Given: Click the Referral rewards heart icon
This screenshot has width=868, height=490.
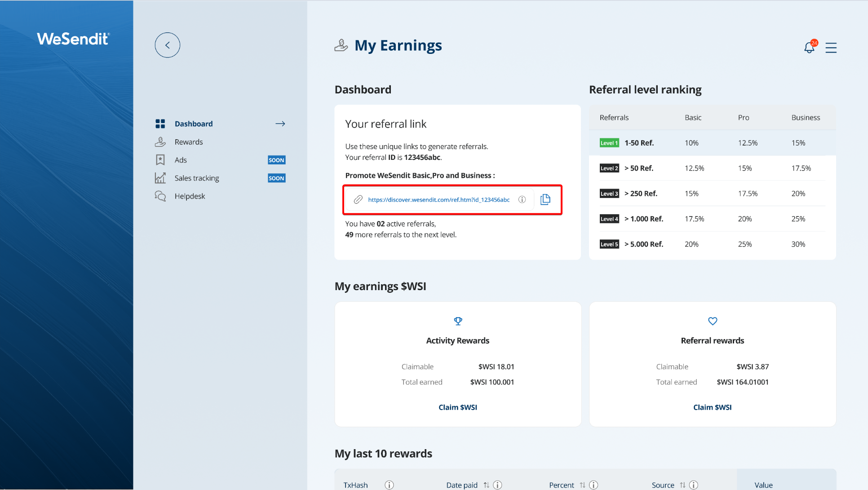Looking at the screenshot, I should (x=713, y=321).
